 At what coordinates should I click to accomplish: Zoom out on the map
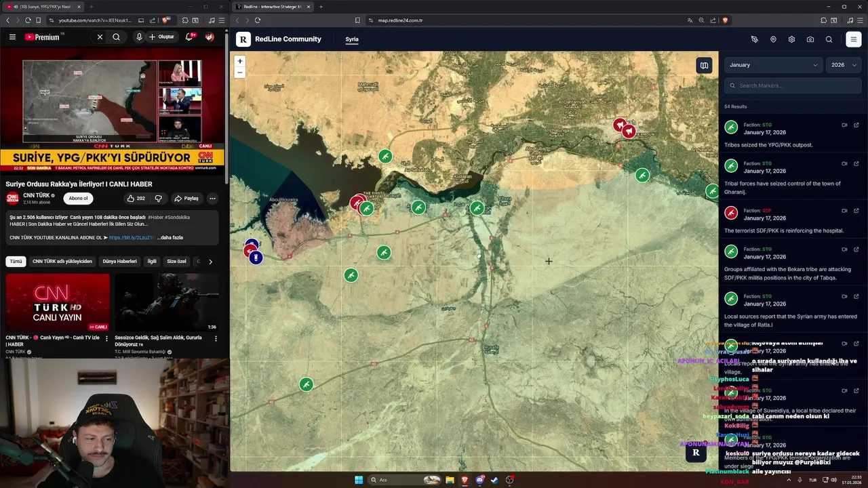coord(239,72)
